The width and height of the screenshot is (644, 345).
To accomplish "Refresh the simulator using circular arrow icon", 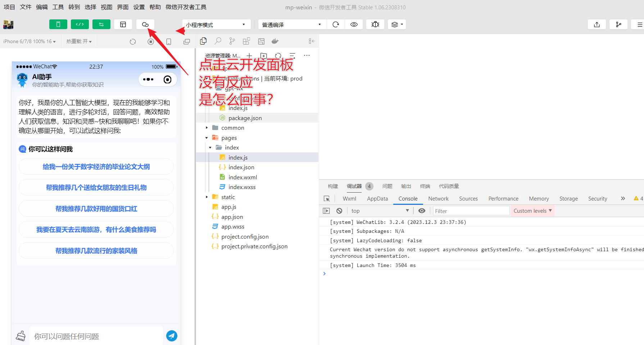I will 133,42.
